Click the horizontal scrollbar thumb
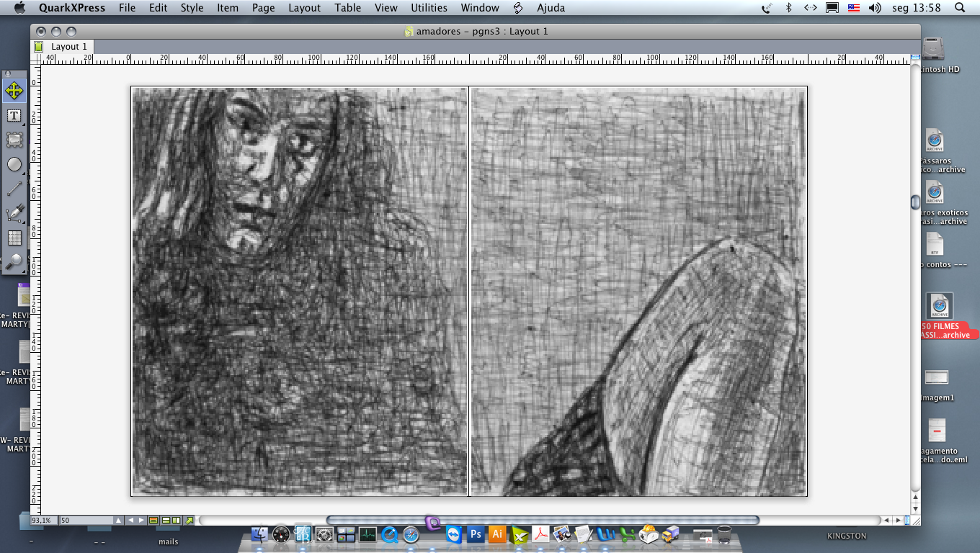This screenshot has width=980, height=553. [542, 520]
